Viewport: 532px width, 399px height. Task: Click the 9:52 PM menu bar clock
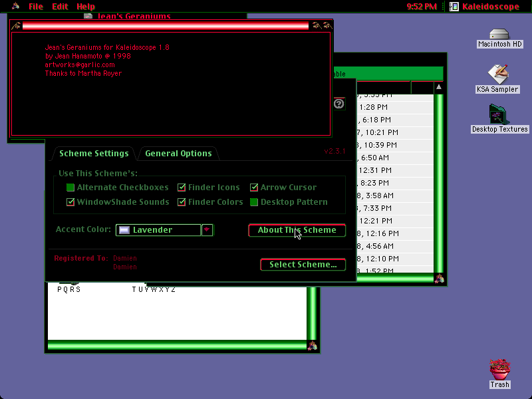(422, 7)
